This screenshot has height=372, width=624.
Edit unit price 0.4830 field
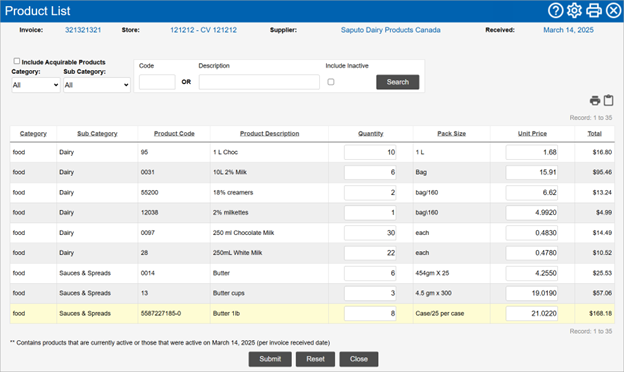(532, 233)
